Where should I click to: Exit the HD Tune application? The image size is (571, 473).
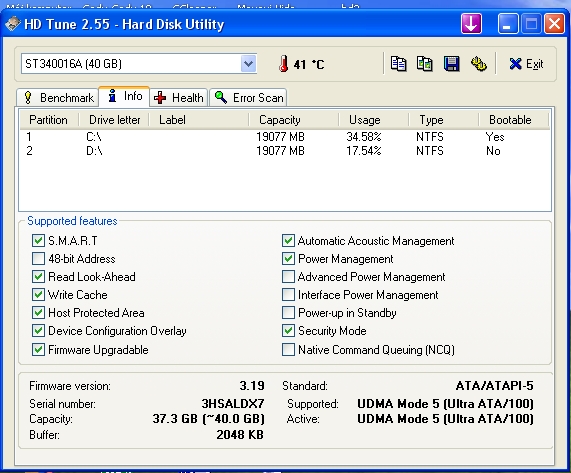pyautogui.click(x=526, y=64)
